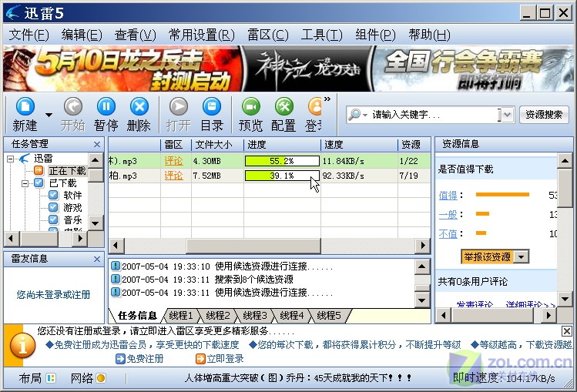Click the task list horizontal scrollbar thumb
The height and width of the screenshot is (392, 577).
pos(253,245)
